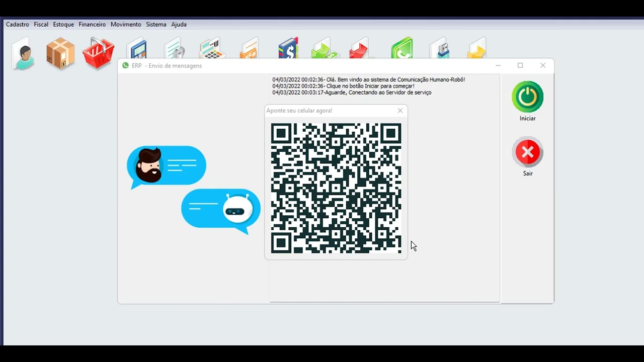This screenshot has width=644, height=362.
Task: Click the 'Iniciar' label text
Action: point(528,119)
